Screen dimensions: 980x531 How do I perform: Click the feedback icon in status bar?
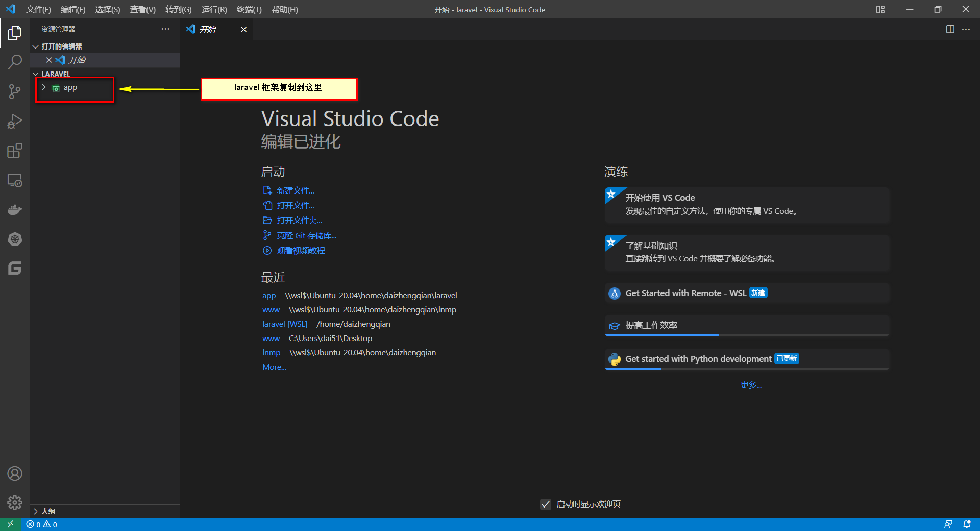tap(948, 524)
